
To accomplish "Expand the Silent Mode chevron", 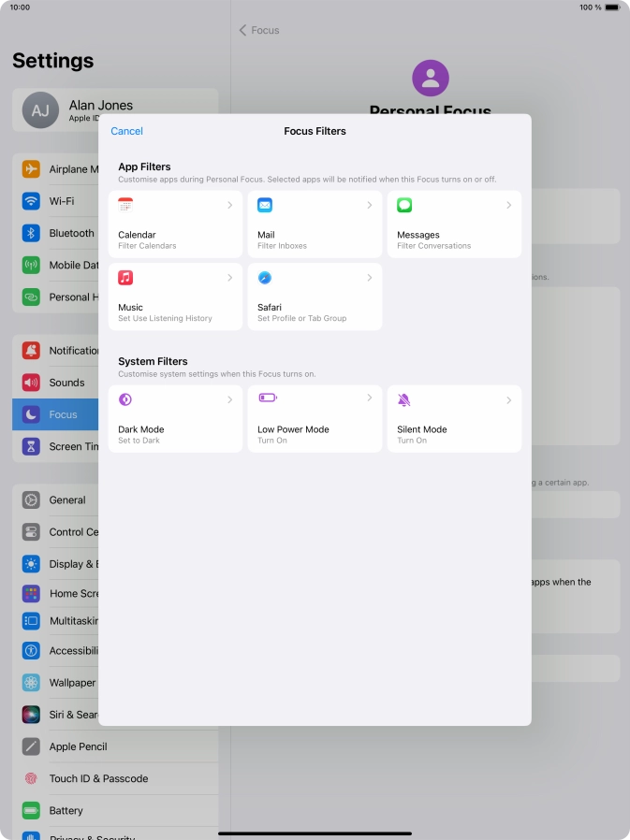I will pos(509,400).
